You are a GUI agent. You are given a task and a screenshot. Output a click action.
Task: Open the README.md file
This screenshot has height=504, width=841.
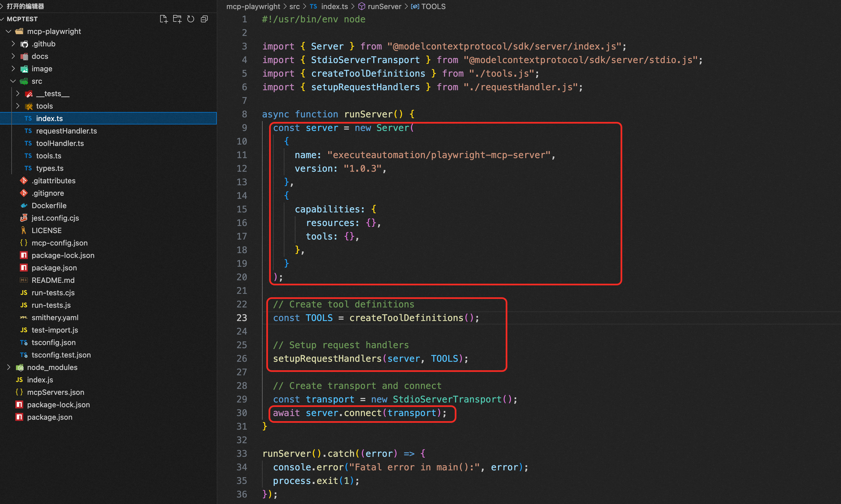click(53, 280)
